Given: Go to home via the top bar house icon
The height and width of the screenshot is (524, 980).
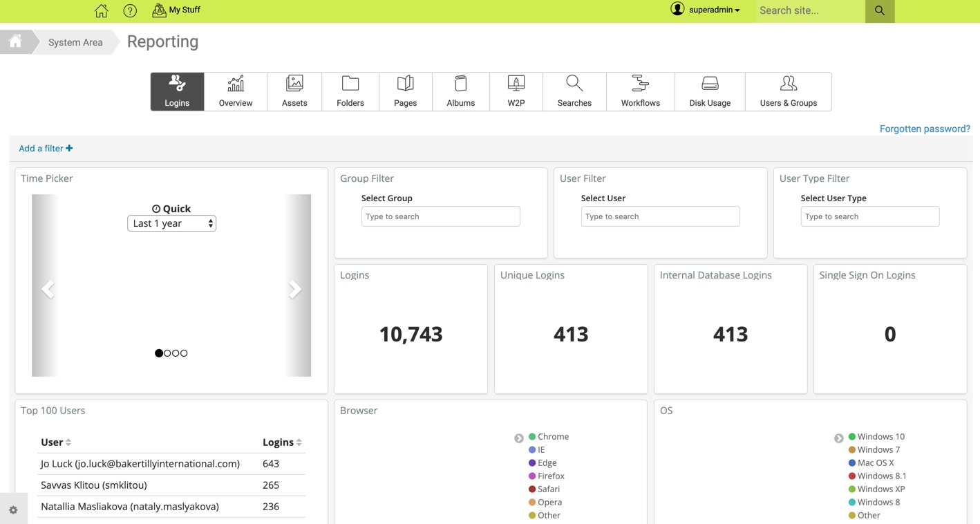Looking at the screenshot, I should coord(102,10).
